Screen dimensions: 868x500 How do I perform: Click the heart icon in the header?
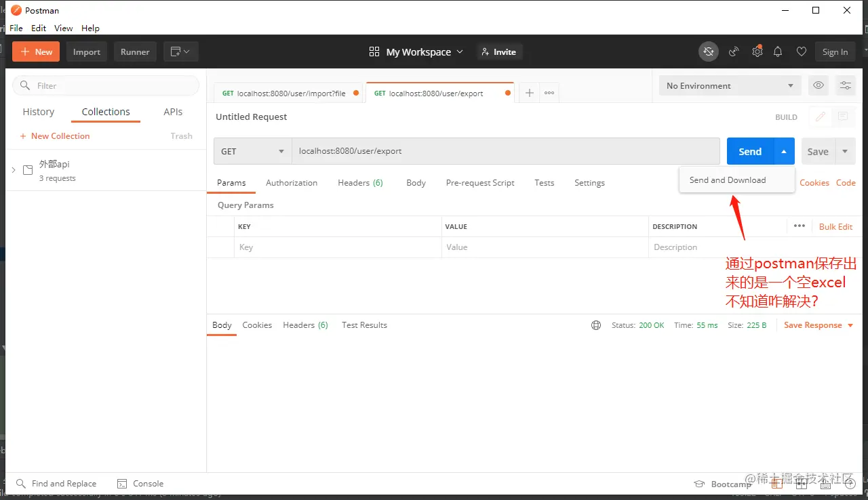(x=802, y=51)
